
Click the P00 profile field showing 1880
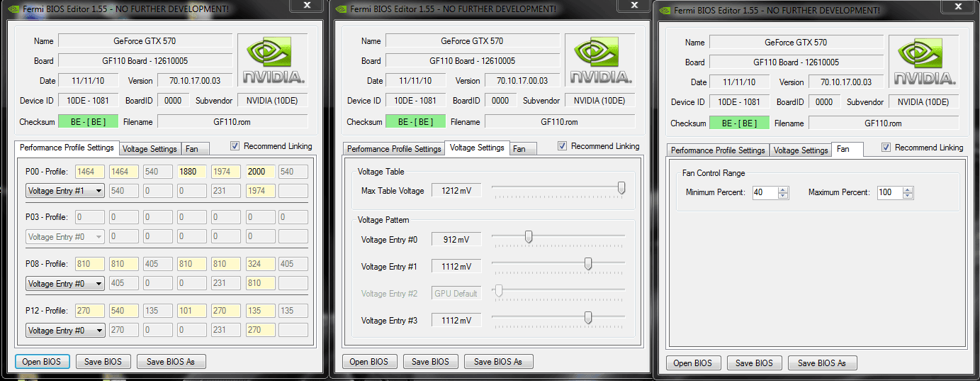(192, 171)
